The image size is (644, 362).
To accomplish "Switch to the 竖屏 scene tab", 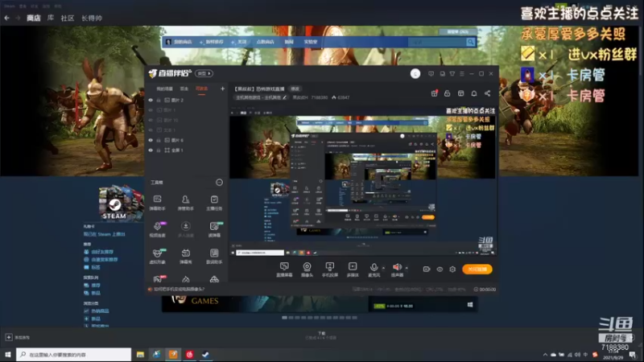I will (x=184, y=88).
